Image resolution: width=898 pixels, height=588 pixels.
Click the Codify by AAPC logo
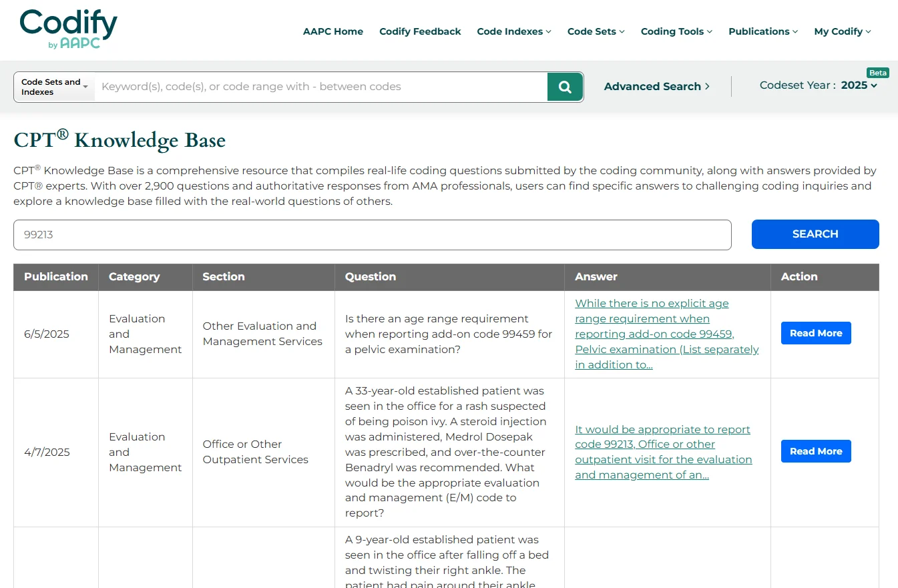[69, 29]
